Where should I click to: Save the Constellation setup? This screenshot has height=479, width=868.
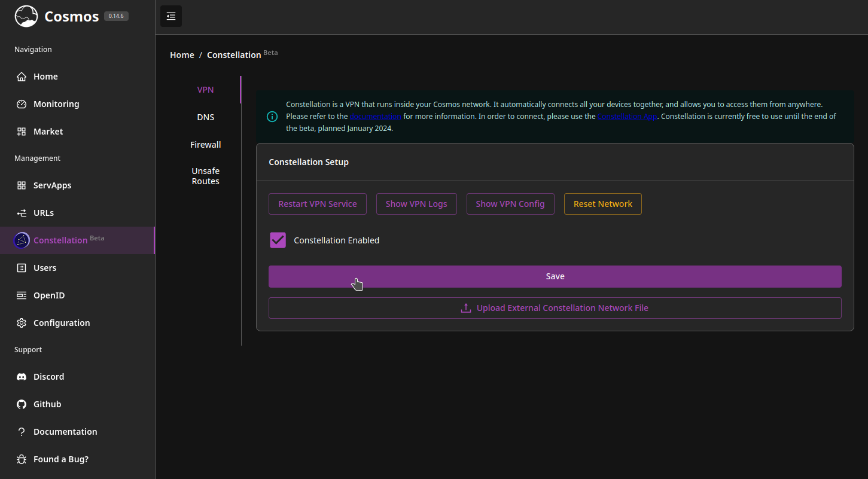point(555,276)
